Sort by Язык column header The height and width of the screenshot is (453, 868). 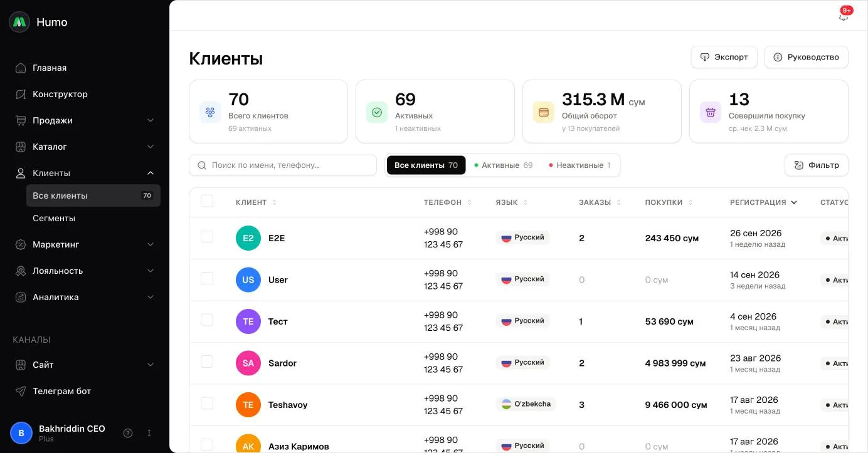[512, 202]
